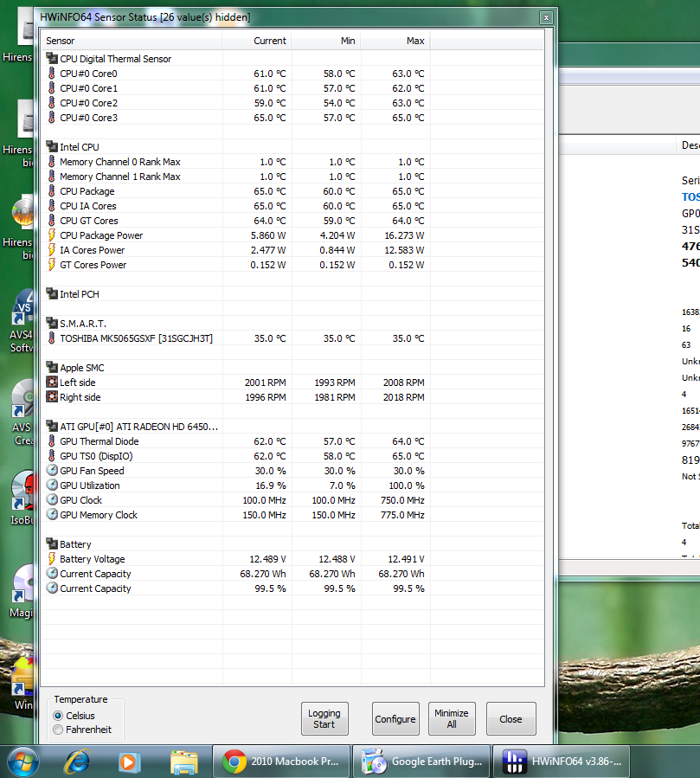The image size is (700, 778).
Task: Click gauge icon beside GPU Fan Speed
Action: coord(52,471)
